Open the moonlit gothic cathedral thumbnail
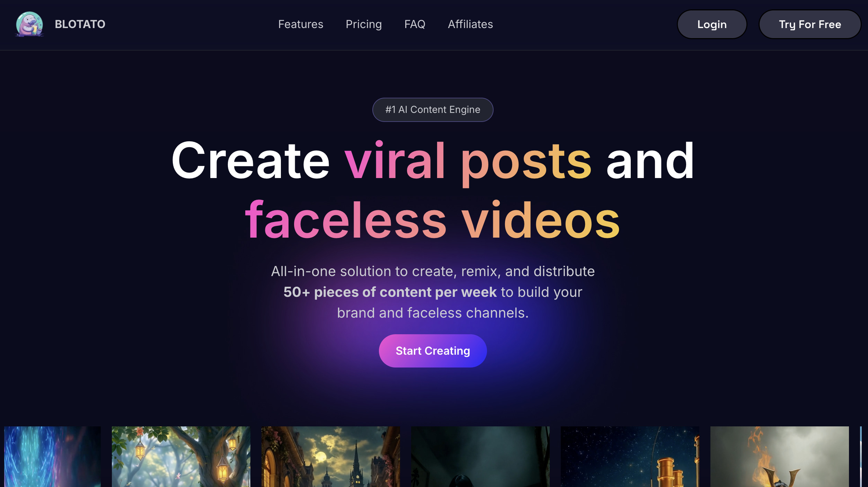This screenshot has width=868, height=487. click(x=330, y=457)
